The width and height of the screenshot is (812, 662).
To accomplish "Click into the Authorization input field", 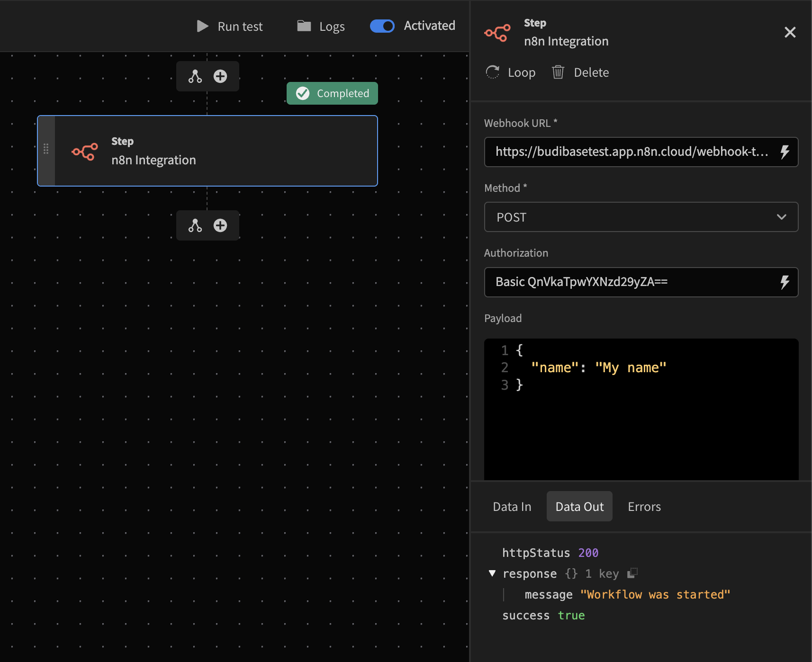I will (630, 282).
